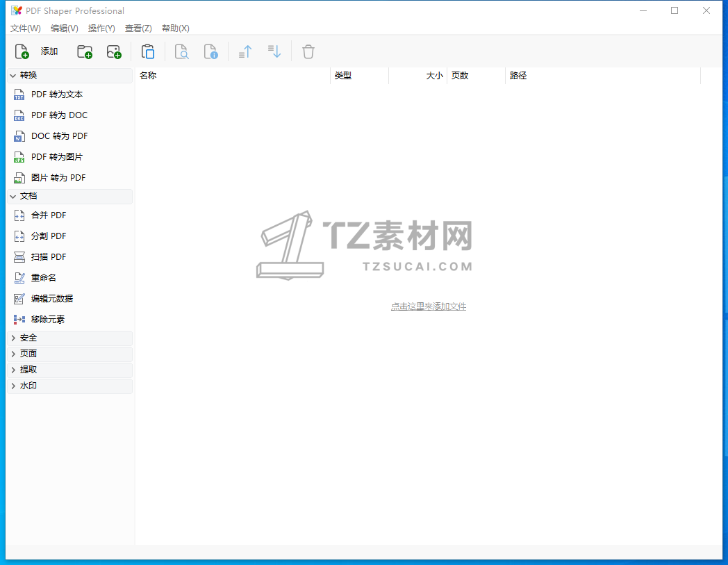Choose PDF 转为图片 text label
The image size is (728, 565).
[57, 157]
